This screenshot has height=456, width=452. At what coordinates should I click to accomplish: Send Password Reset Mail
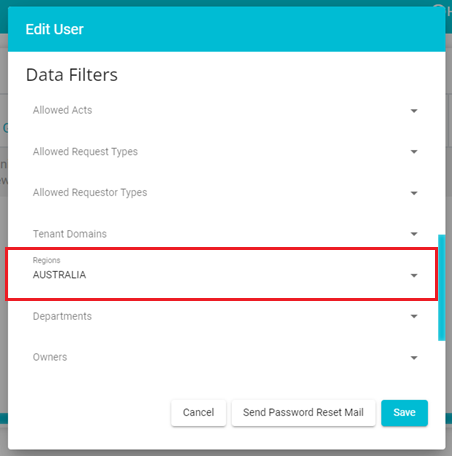tap(303, 413)
